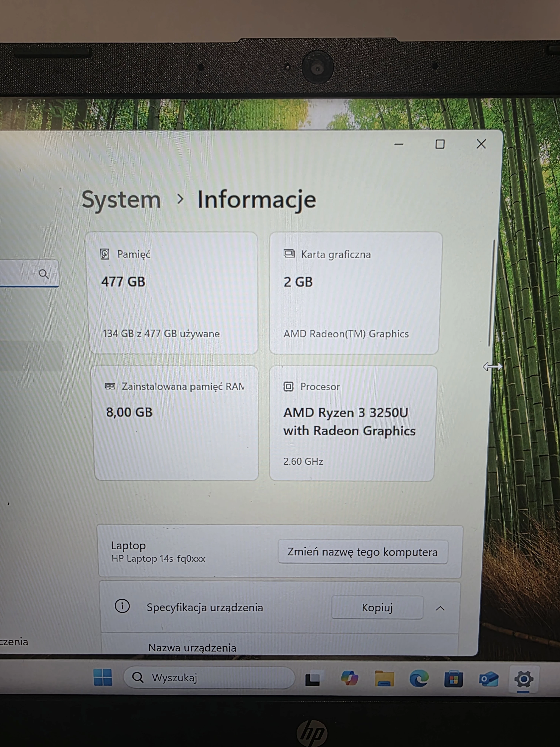Click the Wyszukaj taskbar search box
Viewport: 560px width, 747px height.
coord(209,677)
